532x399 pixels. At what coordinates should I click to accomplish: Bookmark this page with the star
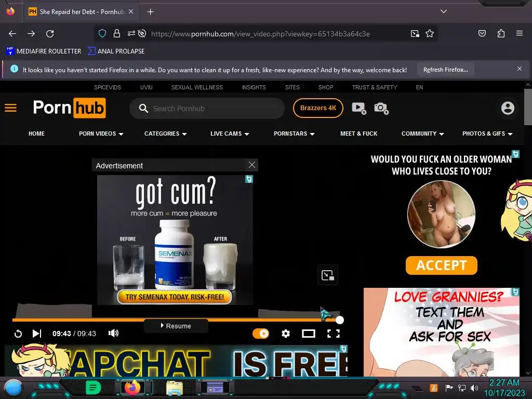430,33
